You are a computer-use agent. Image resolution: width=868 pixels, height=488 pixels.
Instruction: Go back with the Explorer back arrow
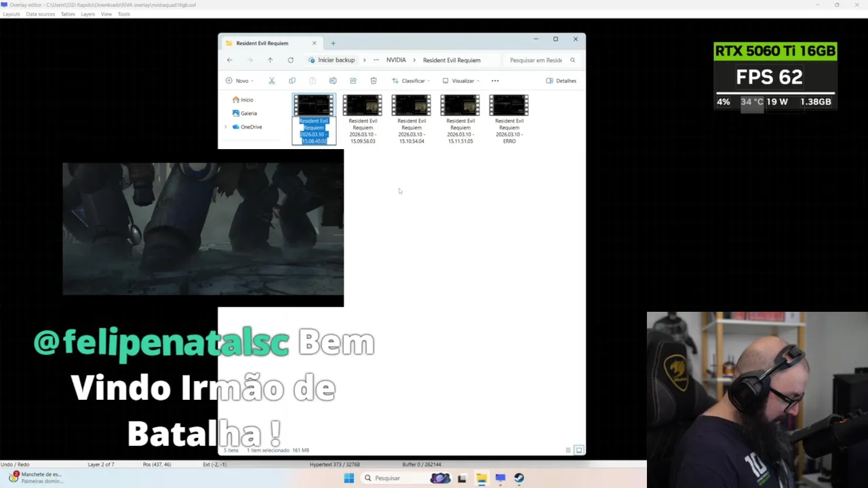point(229,60)
